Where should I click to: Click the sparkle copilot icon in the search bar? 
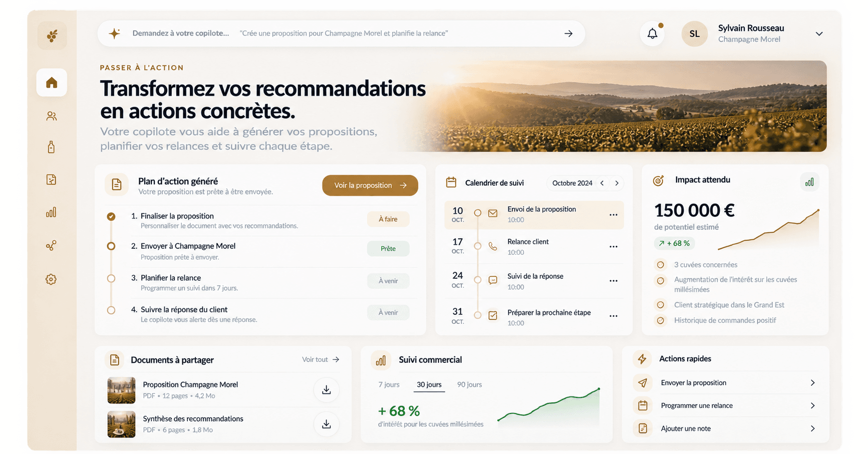click(115, 34)
